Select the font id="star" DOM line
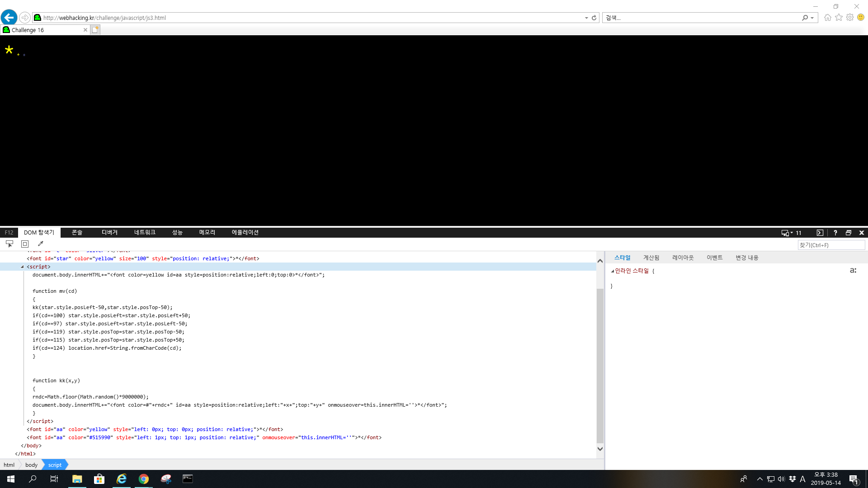Image resolution: width=868 pixels, height=488 pixels. [143, 258]
